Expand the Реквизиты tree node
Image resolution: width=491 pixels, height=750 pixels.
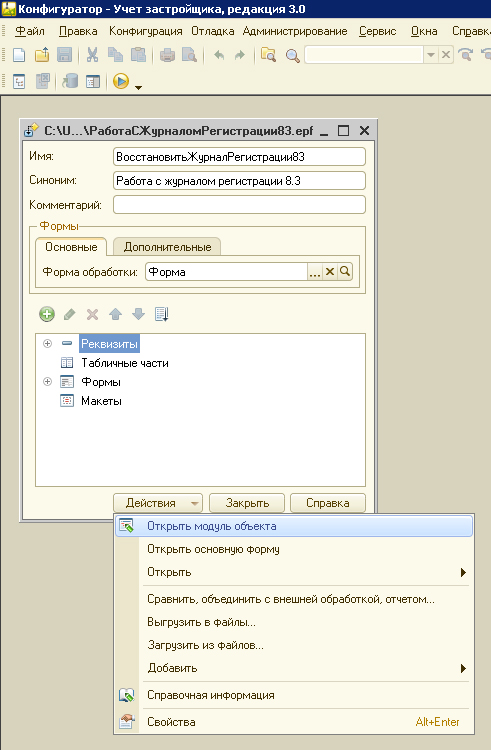pyautogui.click(x=47, y=343)
